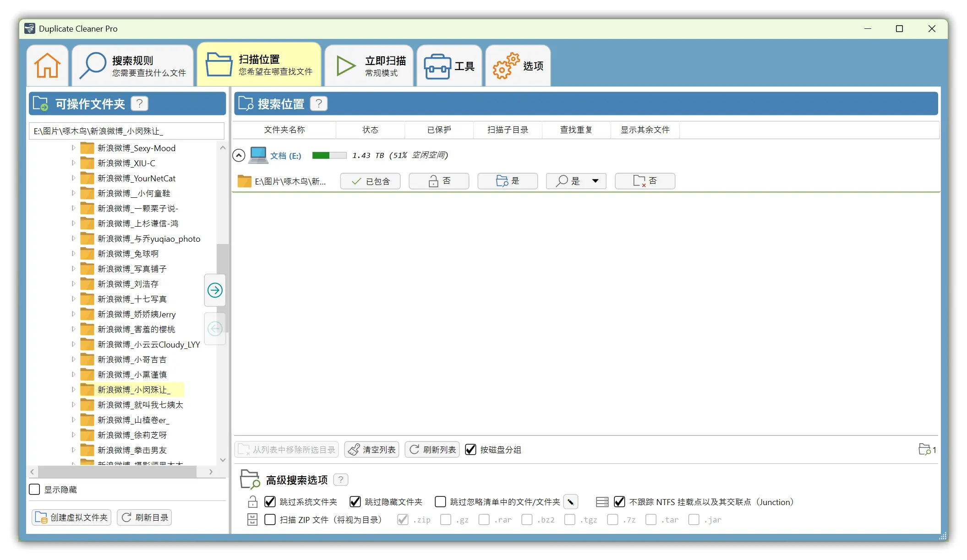This screenshot has height=560, width=967.
Task: Click 文件夹名称 column header
Action: (x=284, y=130)
